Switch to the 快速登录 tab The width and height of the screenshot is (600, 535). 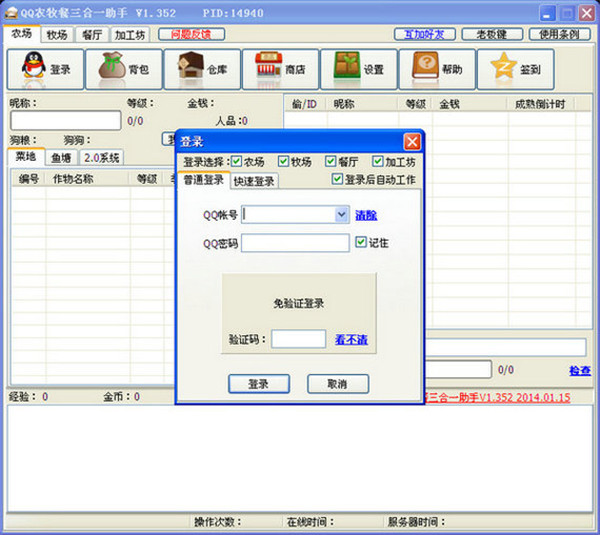tap(254, 181)
